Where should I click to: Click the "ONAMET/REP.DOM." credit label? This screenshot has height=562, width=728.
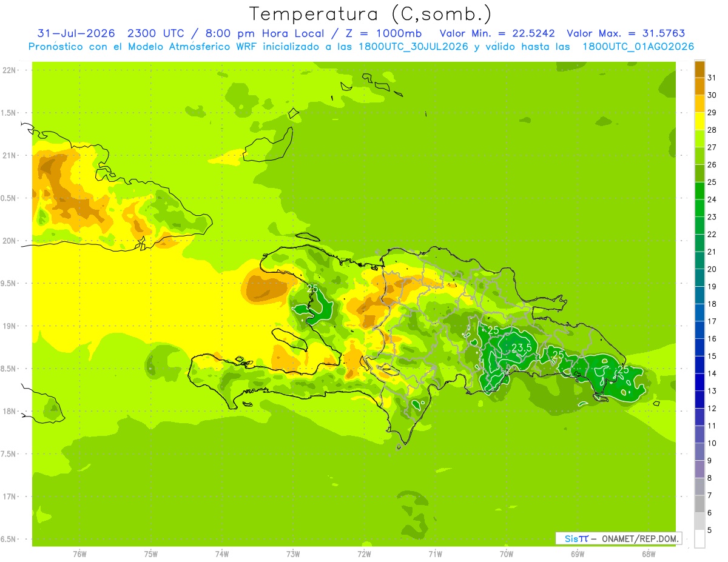coord(641,538)
